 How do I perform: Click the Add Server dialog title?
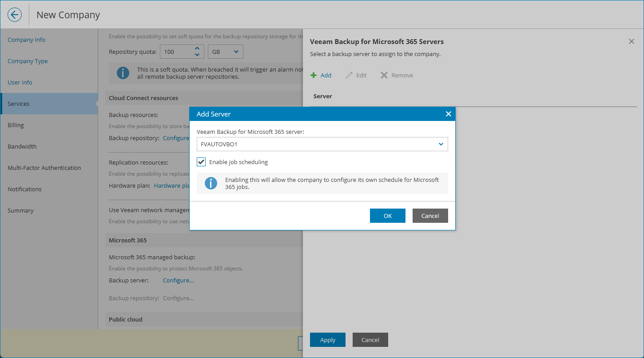tap(214, 114)
